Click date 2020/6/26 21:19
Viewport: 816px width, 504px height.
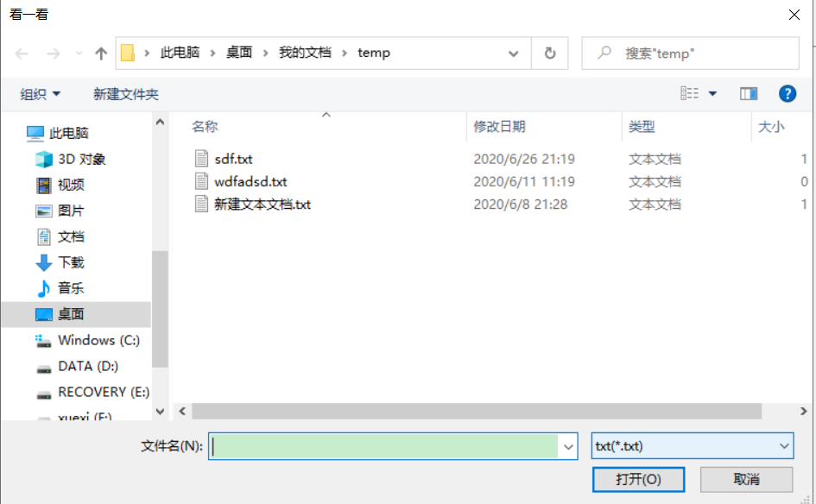click(x=524, y=159)
